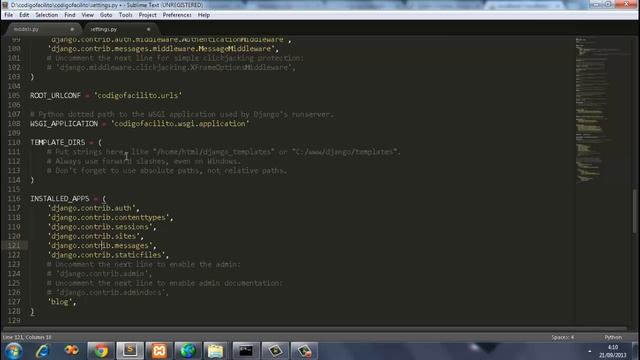Click the 'codigofacilito.urls' string
The image size is (640, 360).
138,96
